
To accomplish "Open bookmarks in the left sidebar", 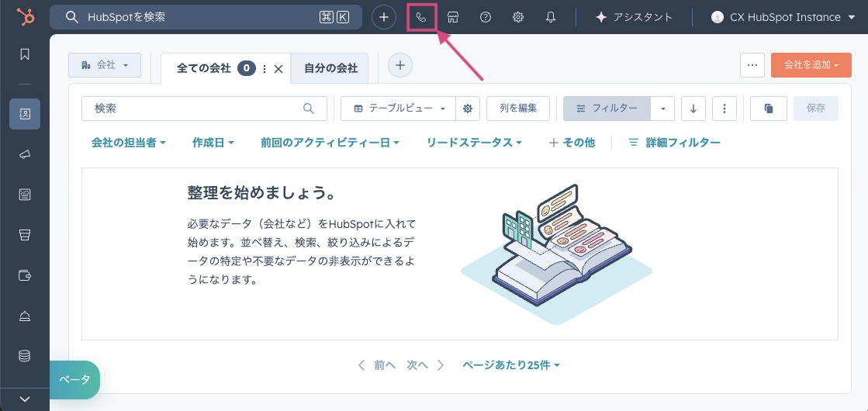I will click(24, 54).
